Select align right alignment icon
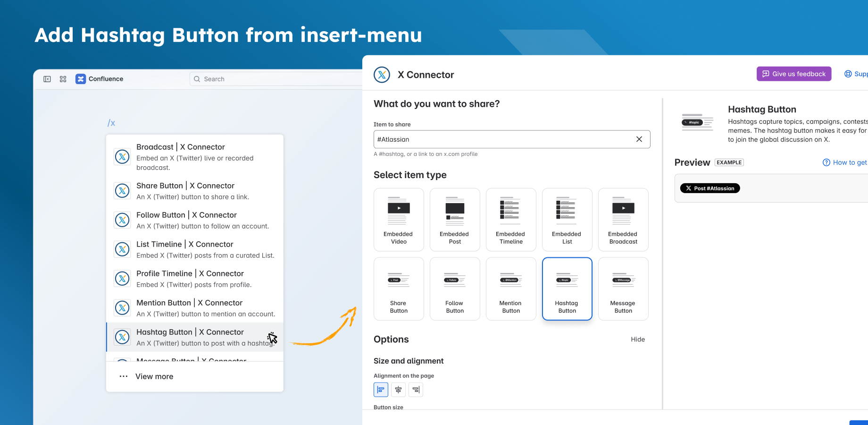Screen dimensions: 868x425 [416, 390]
